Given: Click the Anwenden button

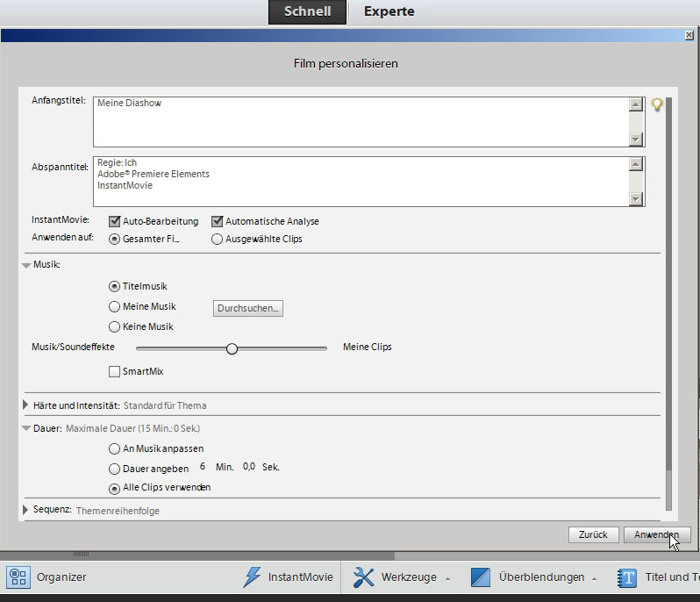Looking at the screenshot, I should 657,534.
